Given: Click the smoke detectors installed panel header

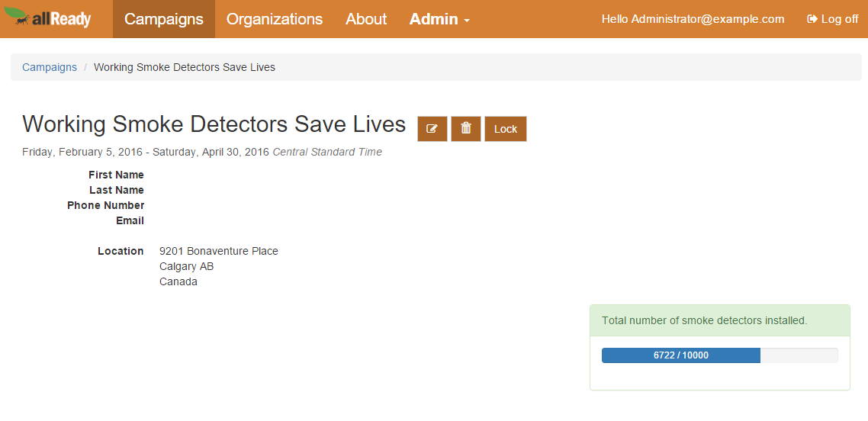Looking at the screenshot, I should 704,320.
